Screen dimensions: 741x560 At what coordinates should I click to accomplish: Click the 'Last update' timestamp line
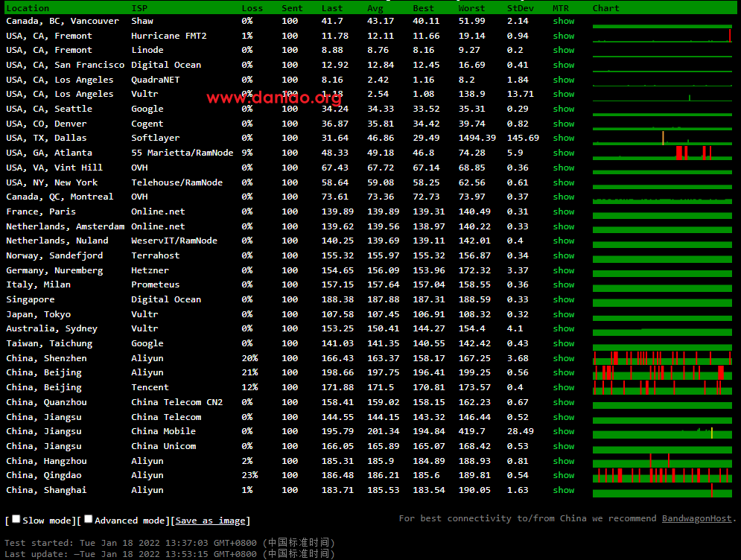click(170, 554)
